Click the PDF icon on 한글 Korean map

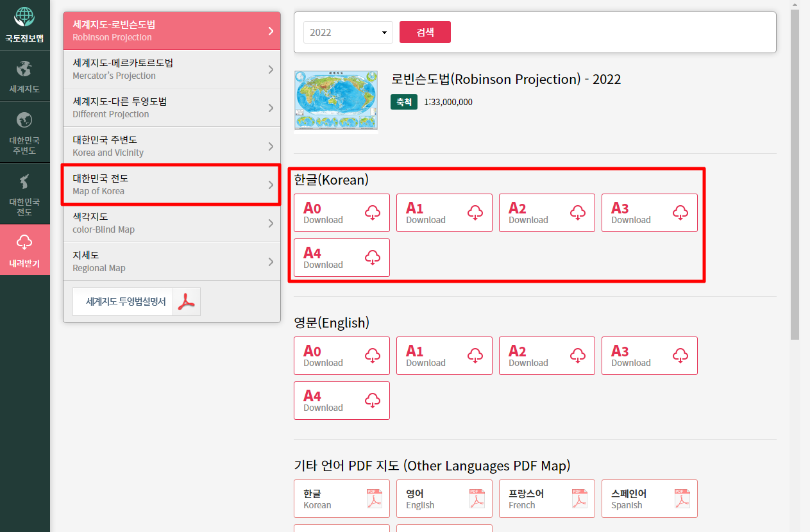coord(374,499)
